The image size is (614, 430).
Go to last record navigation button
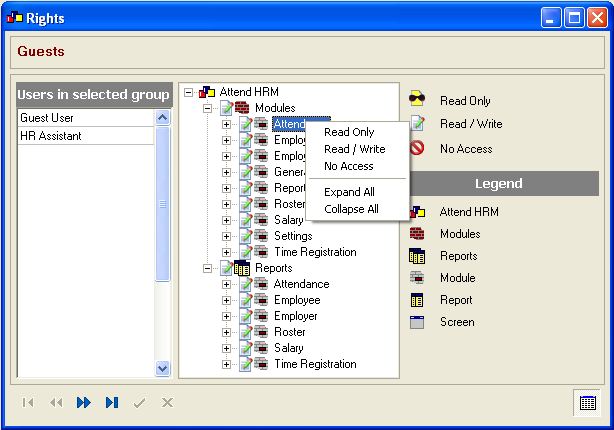tap(112, 403)
